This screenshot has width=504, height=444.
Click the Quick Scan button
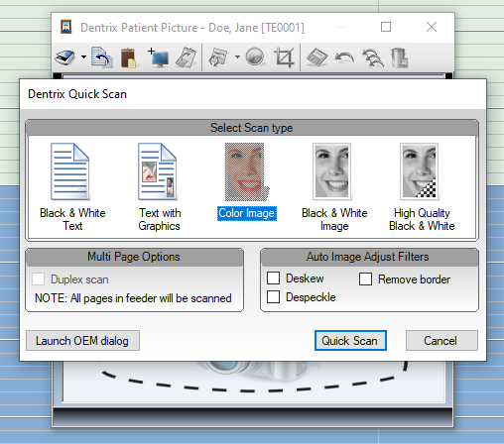point(350,341)
